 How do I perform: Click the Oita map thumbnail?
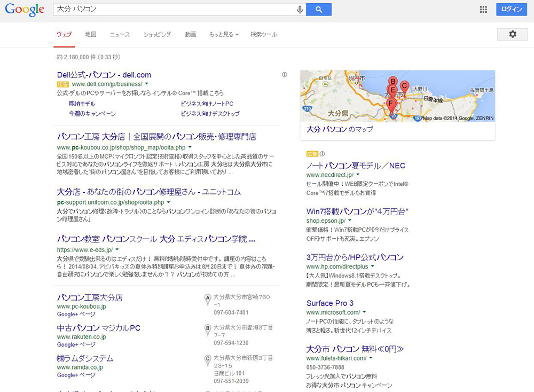tap(397, 96)
